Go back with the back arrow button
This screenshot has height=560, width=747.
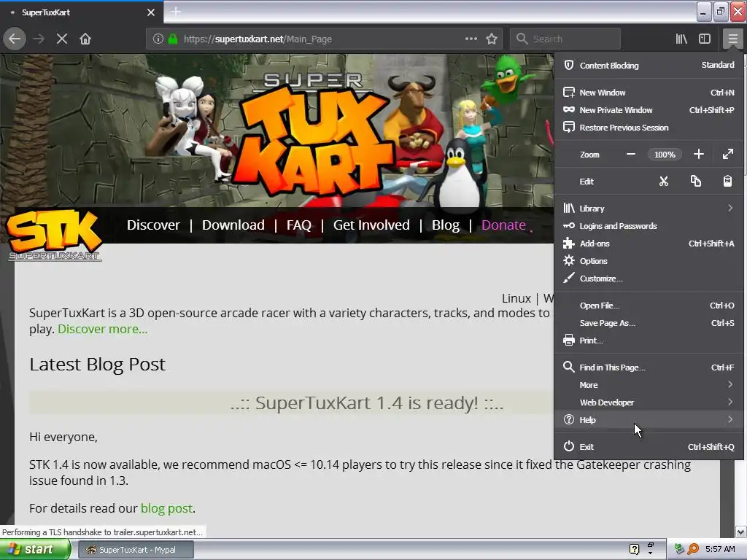15,39
